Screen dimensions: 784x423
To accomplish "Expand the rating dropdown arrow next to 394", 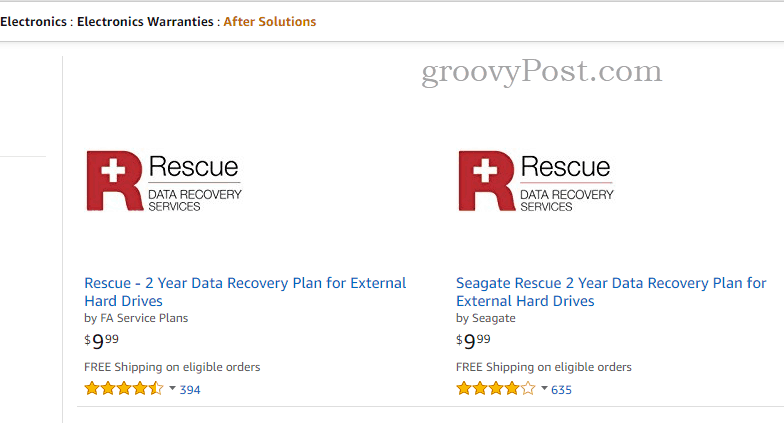I will click(172, 388).
